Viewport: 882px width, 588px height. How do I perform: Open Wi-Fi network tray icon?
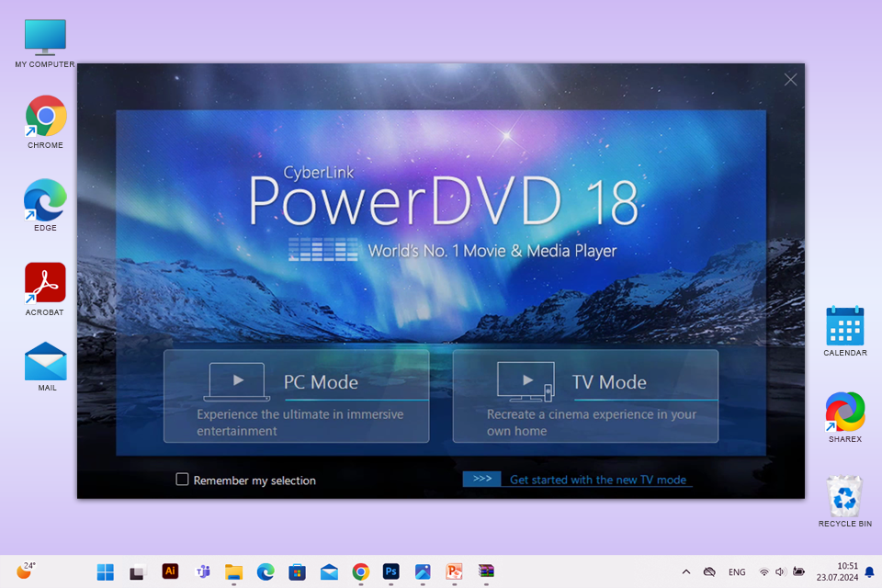click(x=763, y=572)
